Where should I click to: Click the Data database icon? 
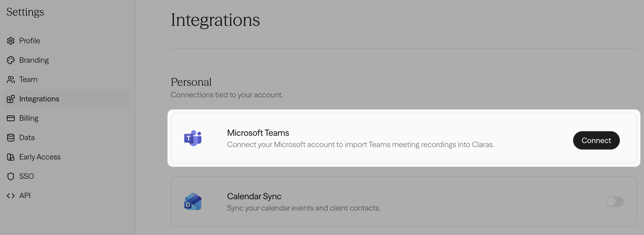(x=11, y=138)
